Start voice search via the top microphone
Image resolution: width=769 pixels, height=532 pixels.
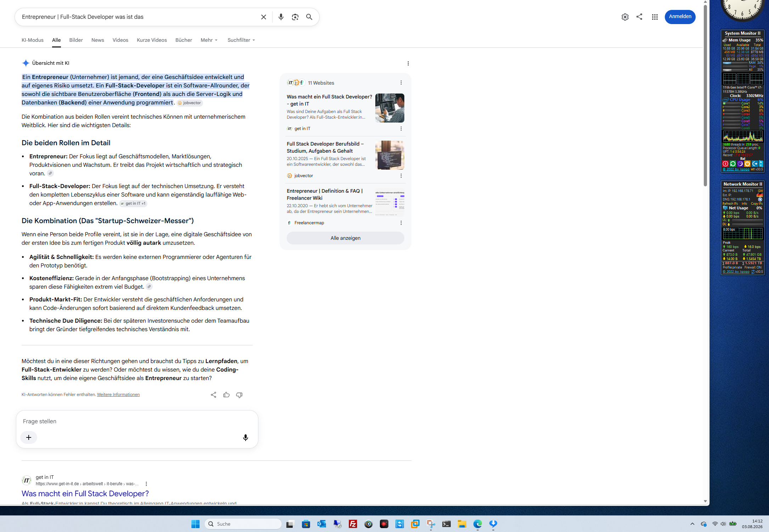281,17
